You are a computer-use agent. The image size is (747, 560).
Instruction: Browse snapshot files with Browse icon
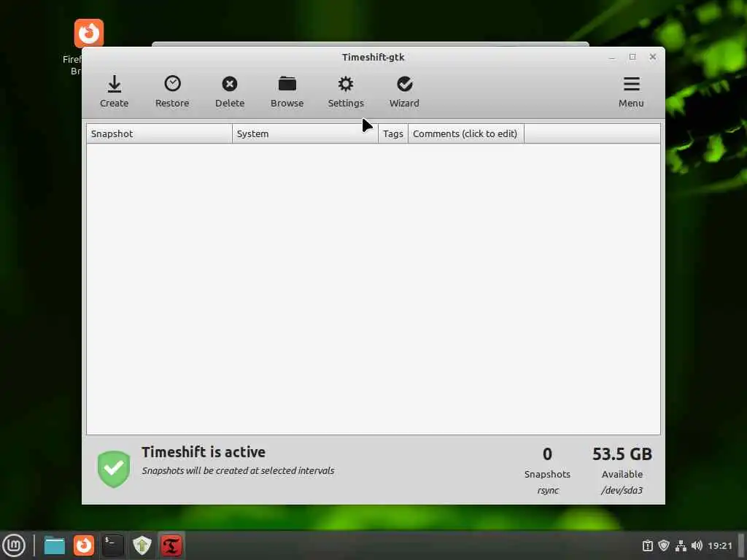point(287,91)
